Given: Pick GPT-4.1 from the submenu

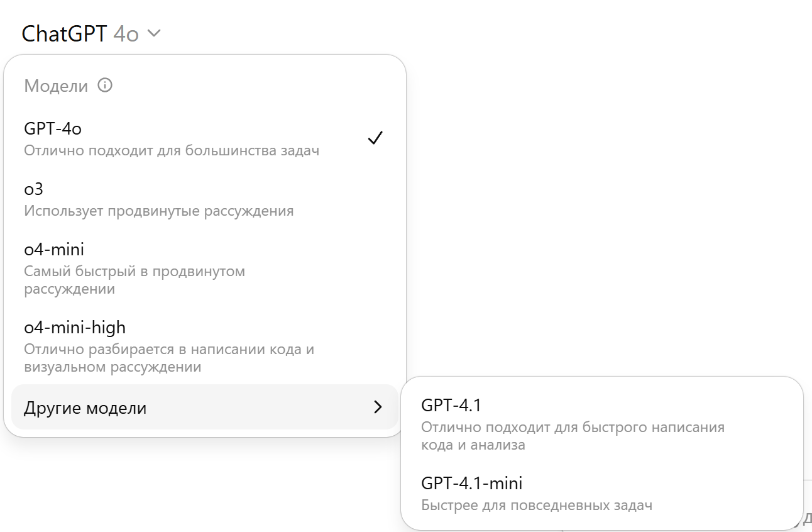Looking at the screenshot, I should [451, 406].
